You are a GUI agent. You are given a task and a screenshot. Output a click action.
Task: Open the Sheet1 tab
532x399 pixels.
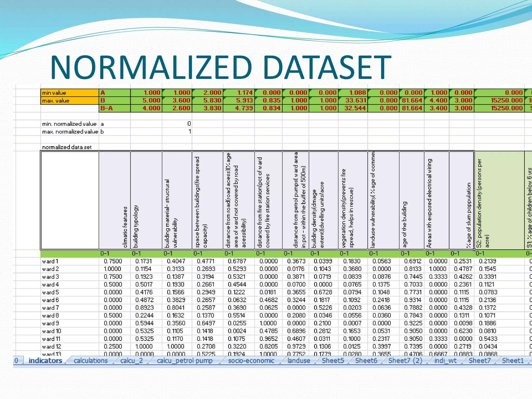click(x=513, y=361)
